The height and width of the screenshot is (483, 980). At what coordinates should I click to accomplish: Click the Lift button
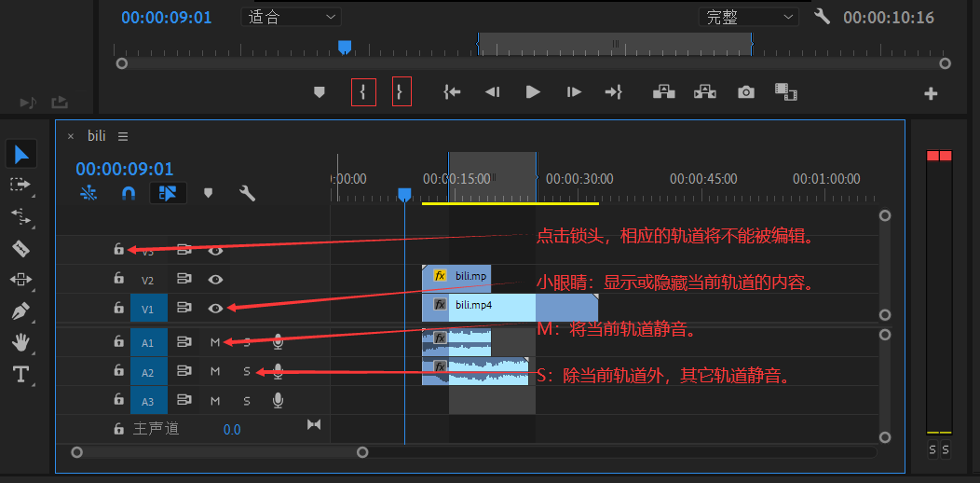coord(664,92)
